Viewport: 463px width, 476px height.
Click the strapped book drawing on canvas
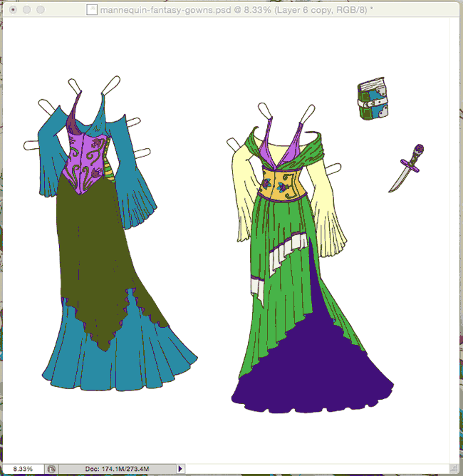pyautogui.click(x=373, y=98)
